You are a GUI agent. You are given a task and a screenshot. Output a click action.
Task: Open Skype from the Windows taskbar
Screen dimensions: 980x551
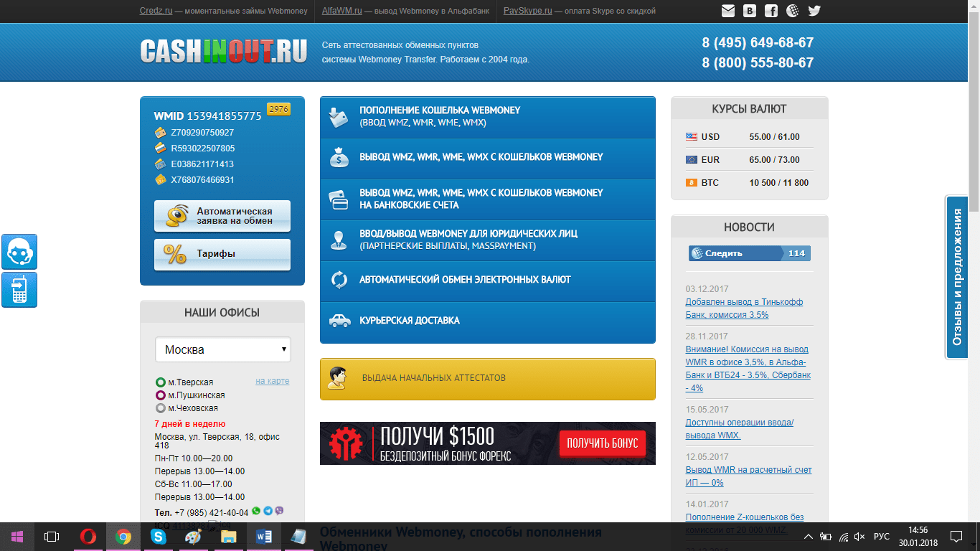[158, 536]
